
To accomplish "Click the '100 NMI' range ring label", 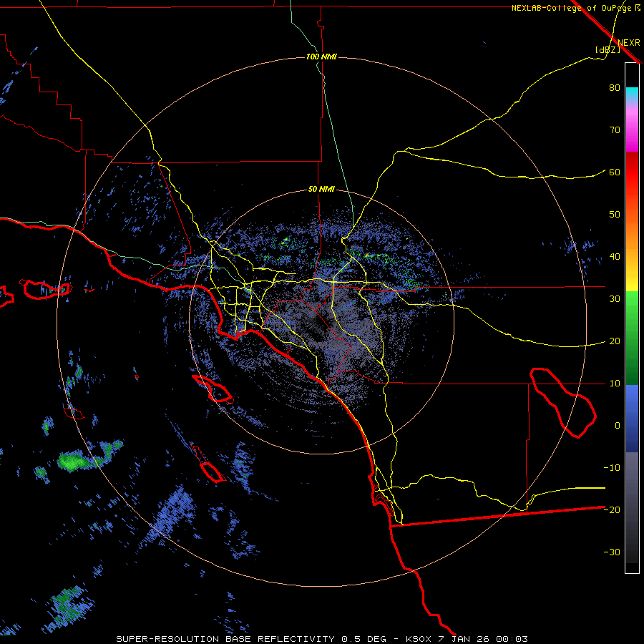I will pos(321,57).
